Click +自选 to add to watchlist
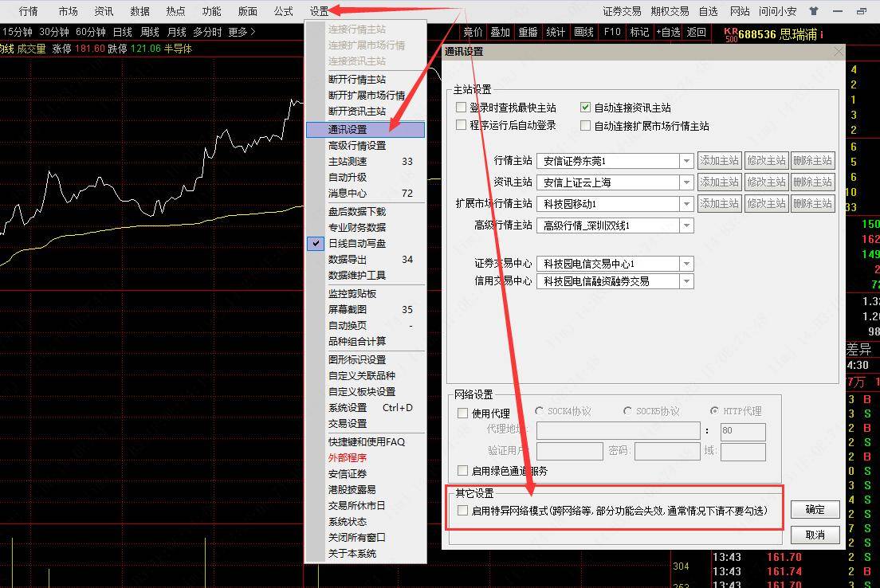The width and height of the screenshot is (880, 588). click(668, 32)
